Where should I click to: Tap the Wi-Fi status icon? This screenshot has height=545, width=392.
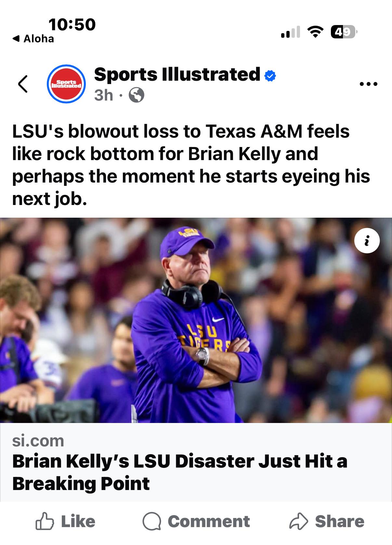(314, 32)
